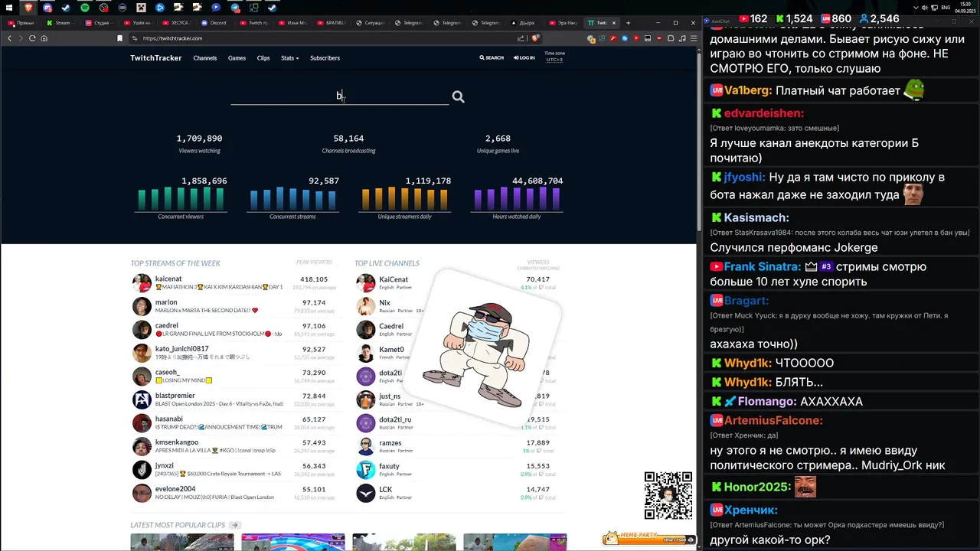
Task: Open Spotify from the taskbar
Action: (85, 7)
